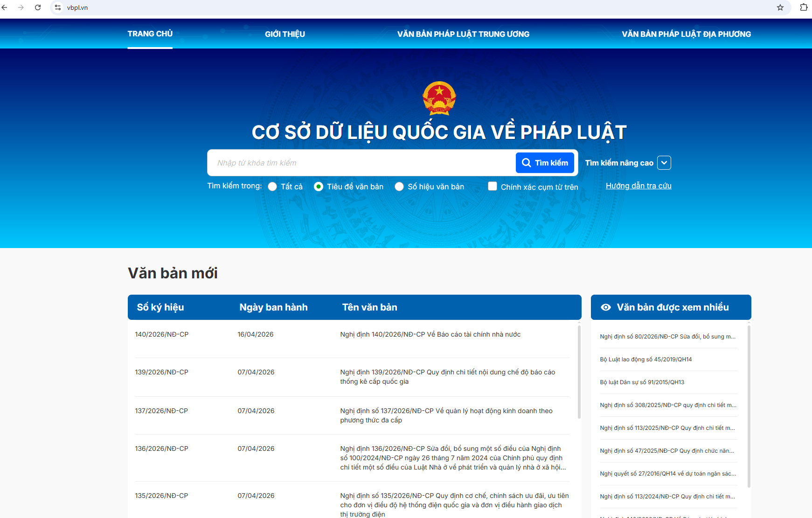Click the Vietnam national emblem logo

[439, 98]
